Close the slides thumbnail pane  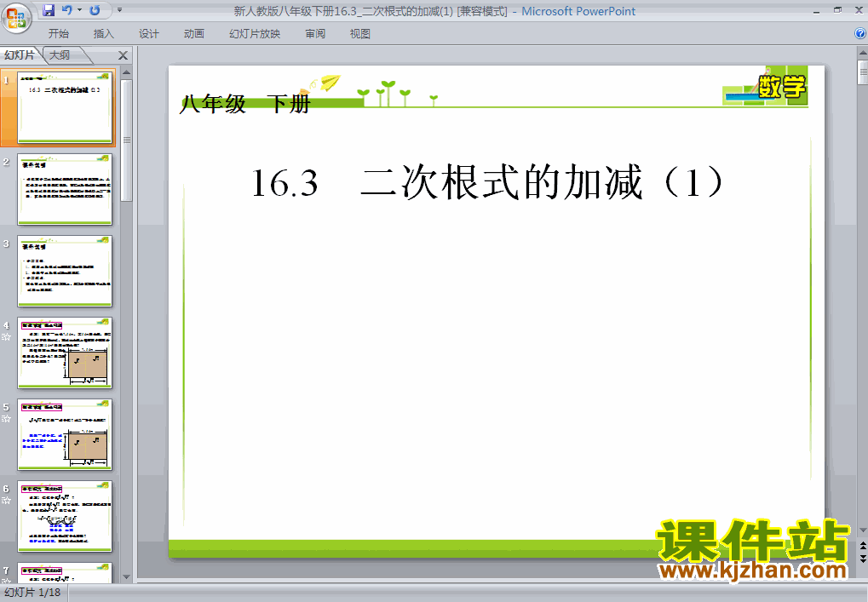[x=123, y=55]
